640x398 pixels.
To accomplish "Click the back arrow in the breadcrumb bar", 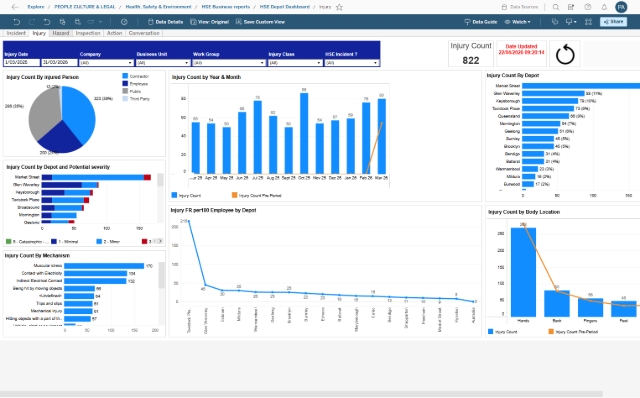I will (x=15, y=7).
